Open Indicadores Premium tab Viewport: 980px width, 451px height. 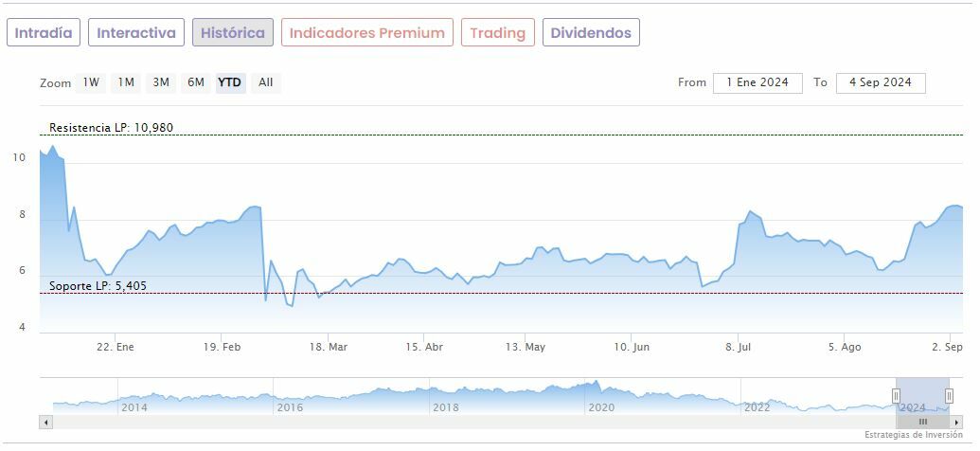366,32
